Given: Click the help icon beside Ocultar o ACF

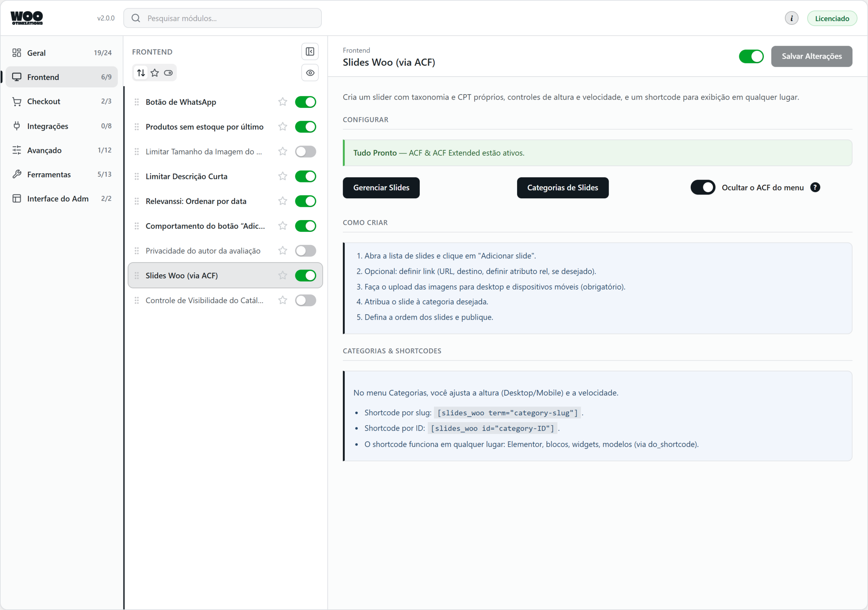Looking at the screenshot, I should point(815,188).
